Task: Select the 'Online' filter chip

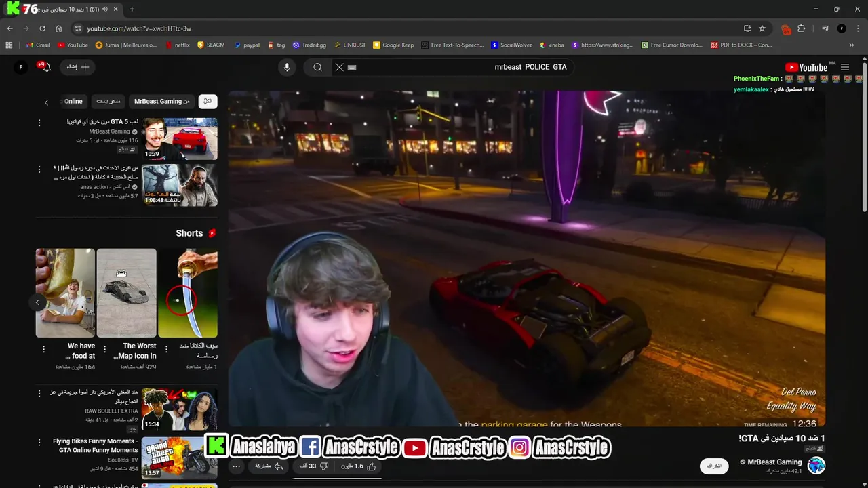Action: [x=73, y=102]
